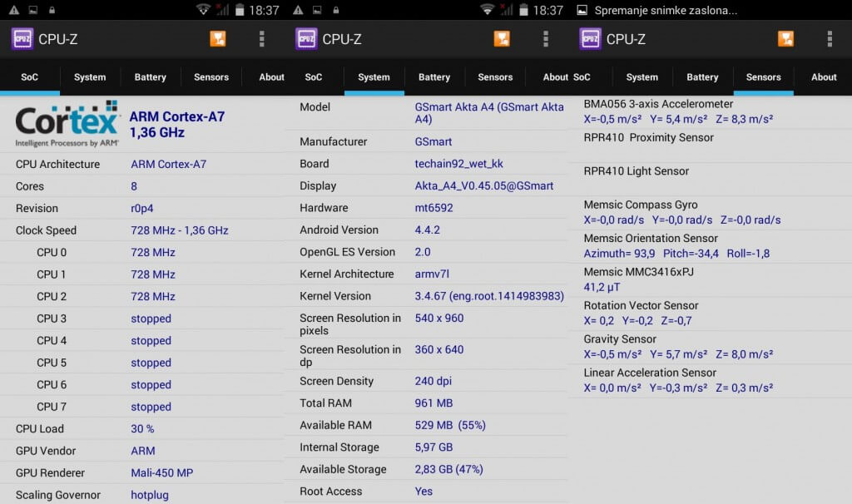Tap the battery icon in left status bar
Image resolution: width=852 pixels, height=504 pixels.
(240, 10)
